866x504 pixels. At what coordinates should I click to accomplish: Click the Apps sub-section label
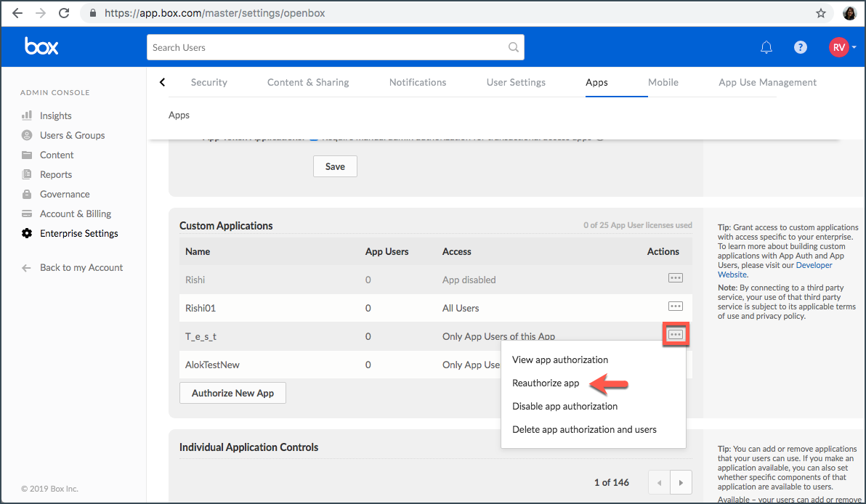[x=179, y=115]
